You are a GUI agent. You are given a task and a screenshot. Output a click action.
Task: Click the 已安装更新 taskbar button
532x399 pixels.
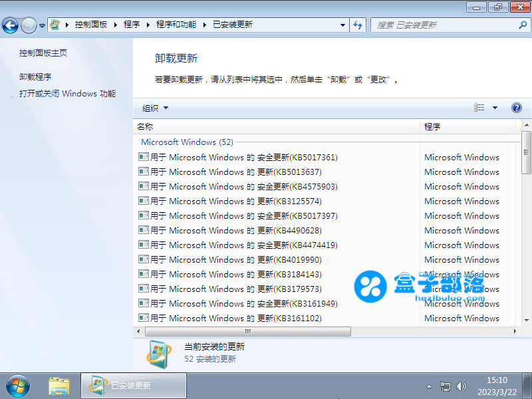[134, 386]
